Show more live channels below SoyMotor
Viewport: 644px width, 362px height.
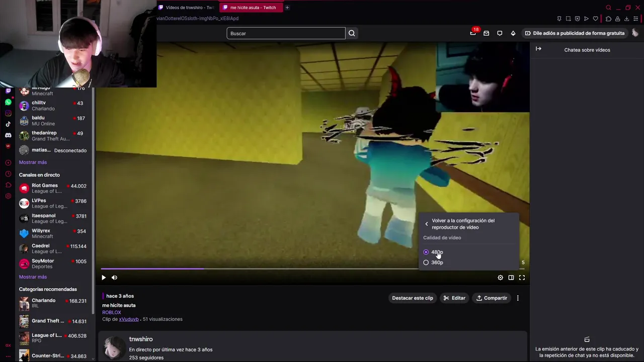click(x=33, y=277)
